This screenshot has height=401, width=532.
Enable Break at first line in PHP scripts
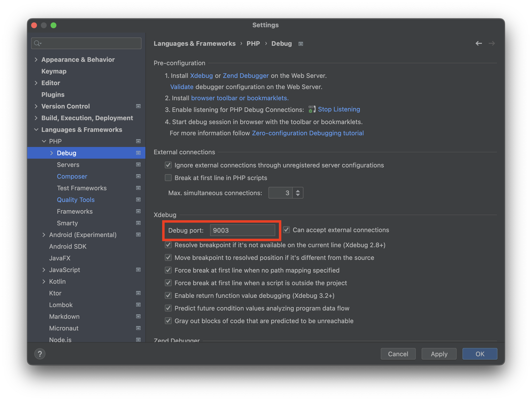pyautogui.click(x=168, y=178)
